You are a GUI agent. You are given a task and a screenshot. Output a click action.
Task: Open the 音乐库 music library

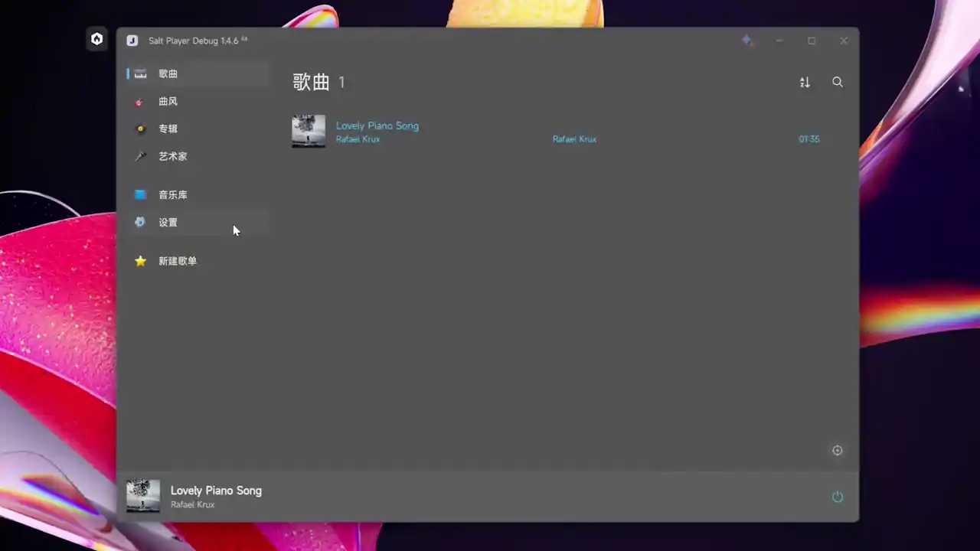point(198,194)
